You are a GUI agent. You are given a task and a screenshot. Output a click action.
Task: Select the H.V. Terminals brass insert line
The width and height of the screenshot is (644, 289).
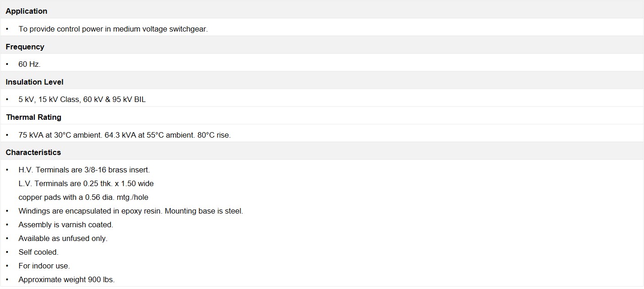(x=84, y=170)
